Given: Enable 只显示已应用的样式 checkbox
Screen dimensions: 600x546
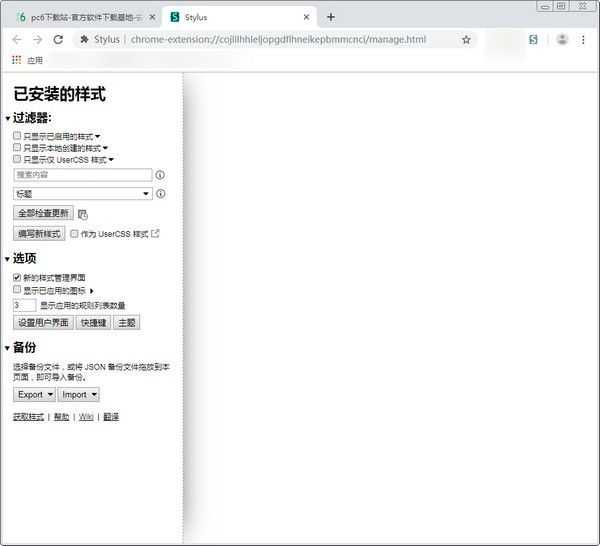Looking at the screenshot, I should [17, 136].
